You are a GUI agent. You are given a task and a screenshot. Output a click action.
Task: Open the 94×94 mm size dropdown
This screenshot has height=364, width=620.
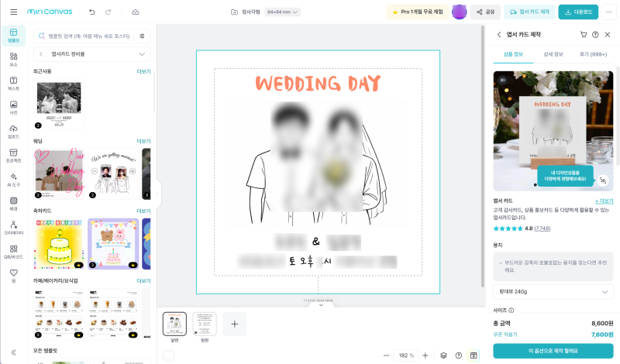click(282, 12)
